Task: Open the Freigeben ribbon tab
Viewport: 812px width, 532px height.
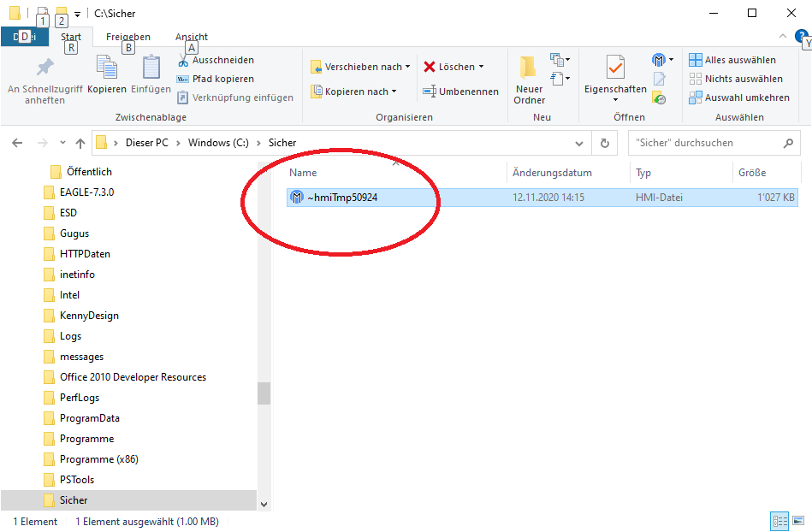Action: click(128, 37)
